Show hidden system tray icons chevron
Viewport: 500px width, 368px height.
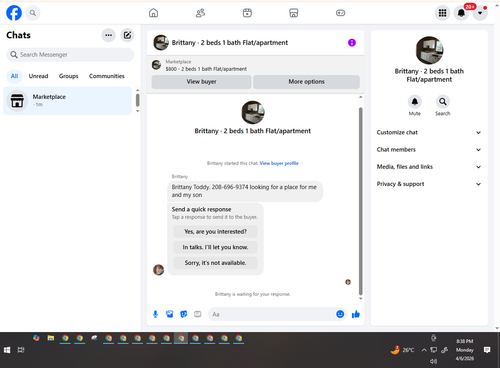tap(424, 350)
